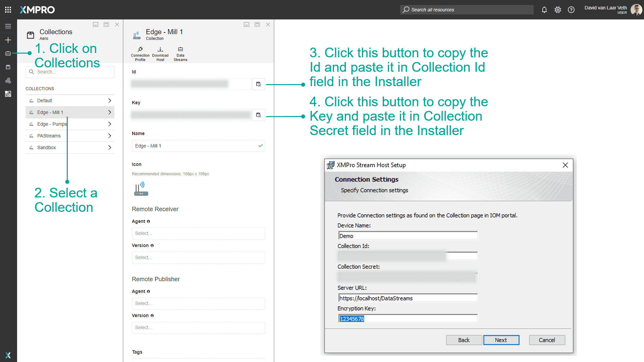
Task: Expand the sidebar hamburger menu
Action: point(8,26)
